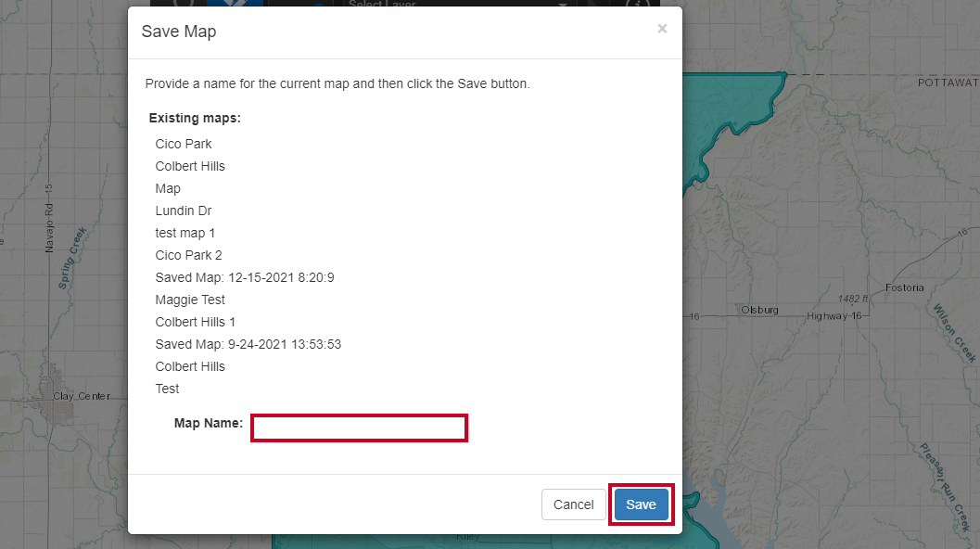Click the 'Map Name:' label

(x=209, y=423)
